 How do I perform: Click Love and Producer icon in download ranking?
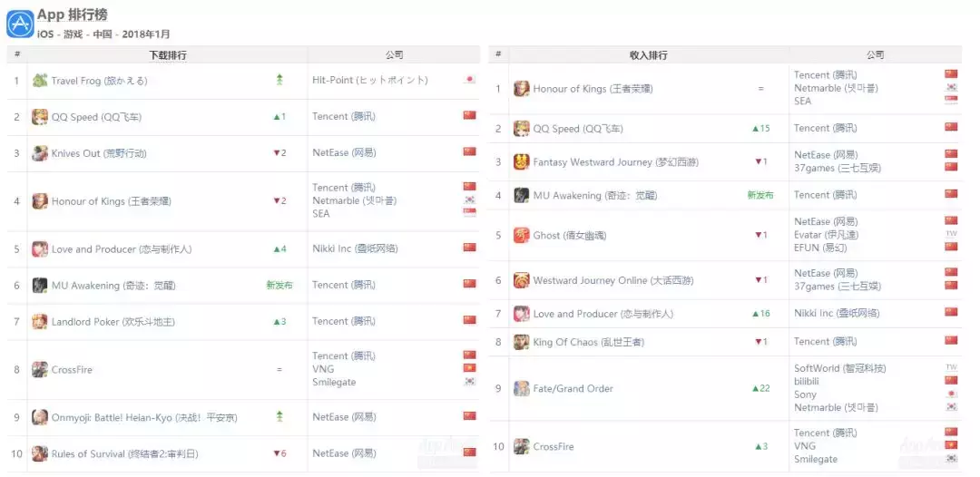40,248
